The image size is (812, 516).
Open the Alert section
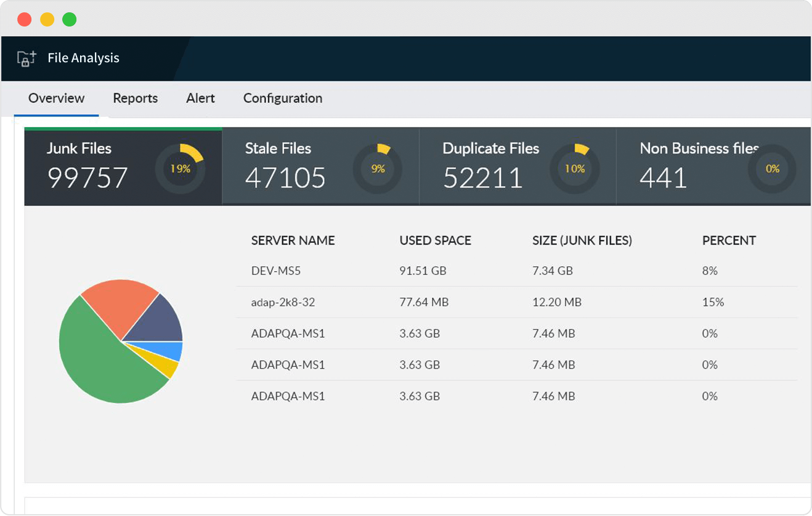pos(200,98)
